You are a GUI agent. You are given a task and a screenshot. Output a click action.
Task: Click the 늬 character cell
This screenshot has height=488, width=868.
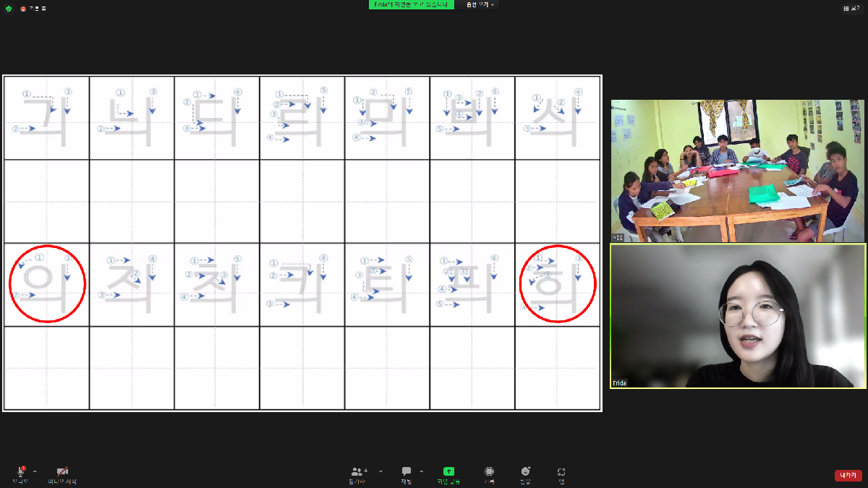pos(132,118)
